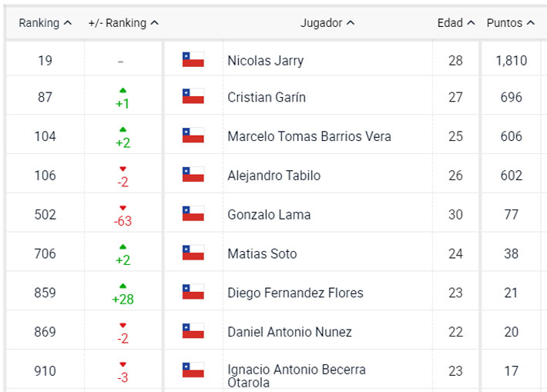Viewport: 547px width, 392px height.
Task: Click the flag beside Diego Fernandez Flores
Action: 193,293
